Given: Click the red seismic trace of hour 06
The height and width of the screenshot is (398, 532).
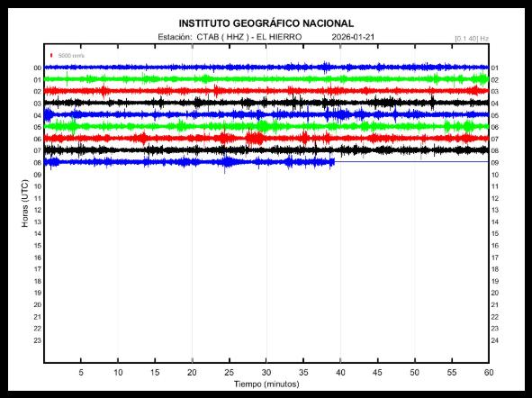Looking at the screenshot, I should tap(266, 139).
